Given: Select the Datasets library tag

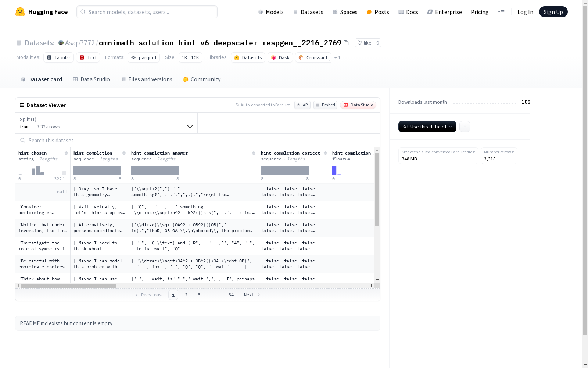Looking at the screenshot, I should pos(248,57).
